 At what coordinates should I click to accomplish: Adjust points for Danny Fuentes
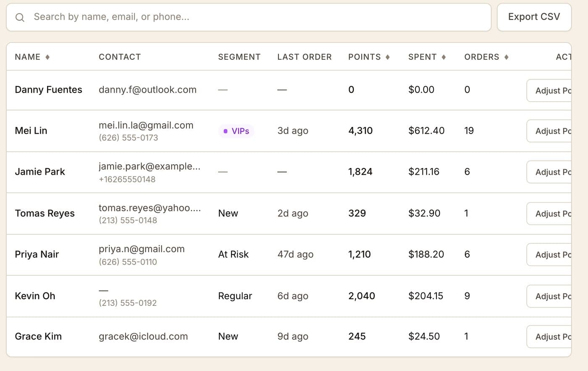[x=549, y=90]
